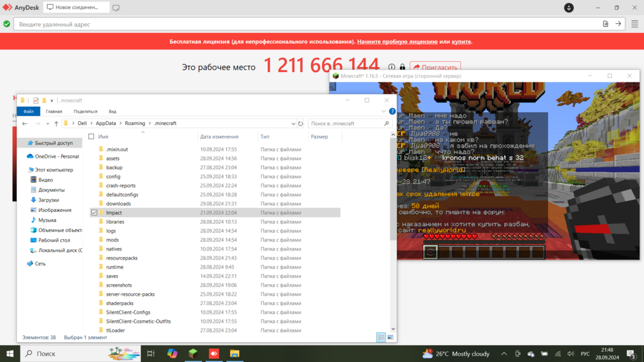Switch Explorer to details view icon
Image resolution: width=644 pixels, height=362 pixels.
(x=381, y=338)
